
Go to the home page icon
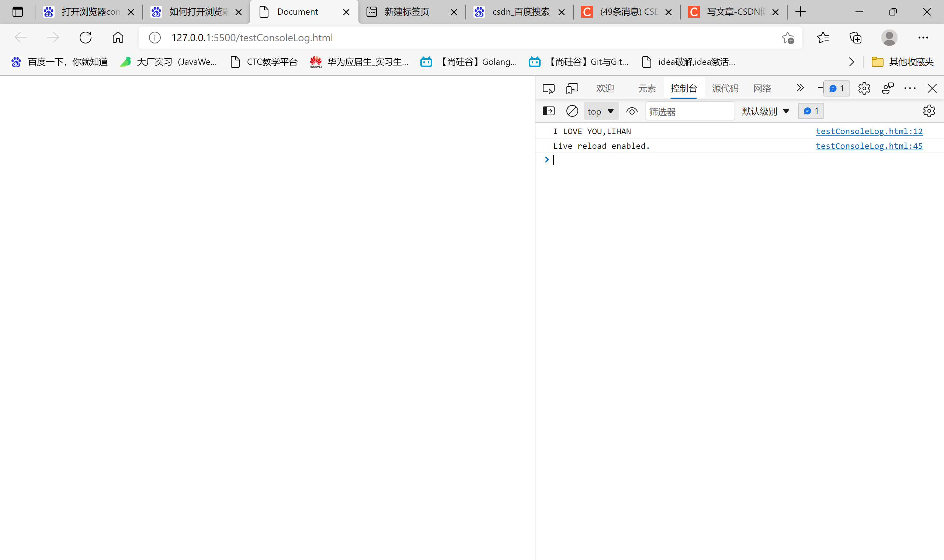click(118, 38)
